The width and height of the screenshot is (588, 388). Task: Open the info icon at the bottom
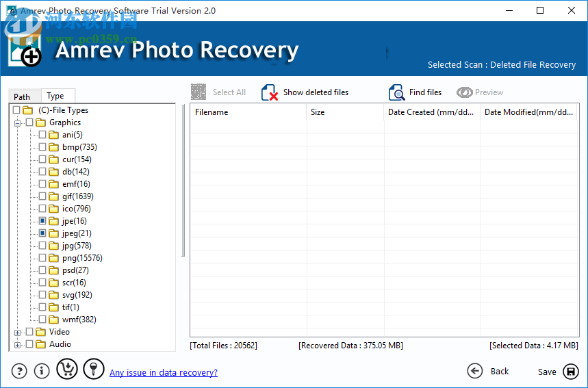42,371
